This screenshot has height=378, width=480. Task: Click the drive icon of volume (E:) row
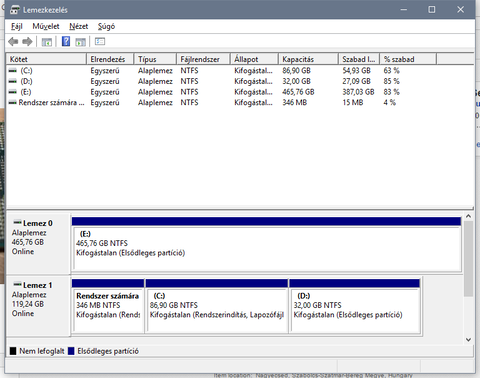13,92
